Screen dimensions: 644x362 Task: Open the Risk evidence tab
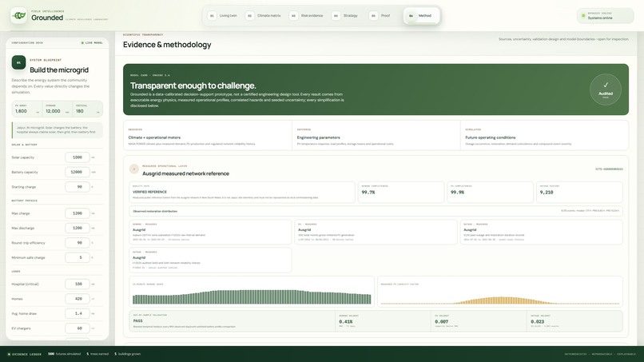[307, 16]
